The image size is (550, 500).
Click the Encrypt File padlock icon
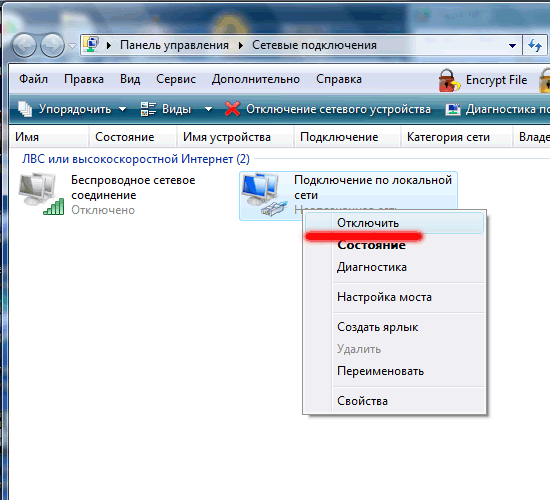(449, 80)
